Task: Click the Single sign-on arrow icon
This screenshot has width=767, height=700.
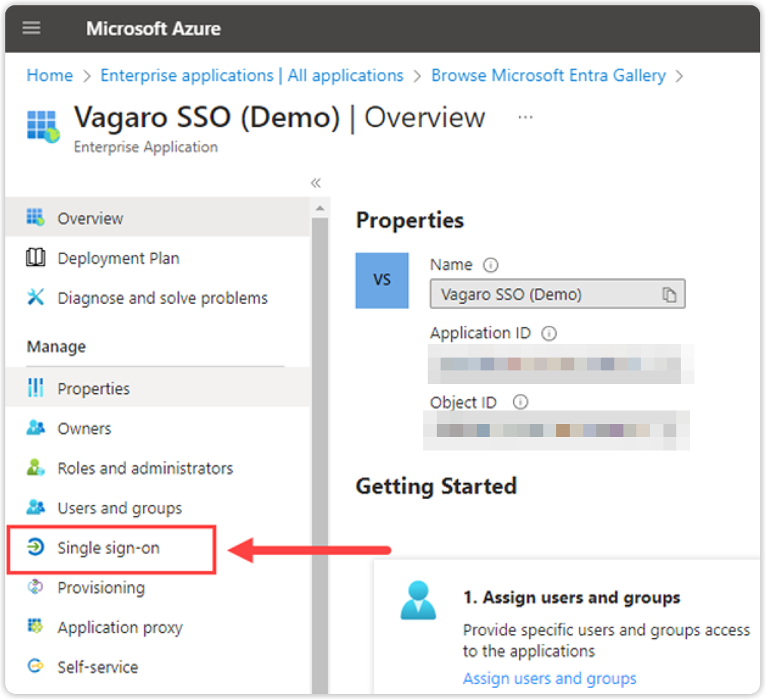Action: 36,547
